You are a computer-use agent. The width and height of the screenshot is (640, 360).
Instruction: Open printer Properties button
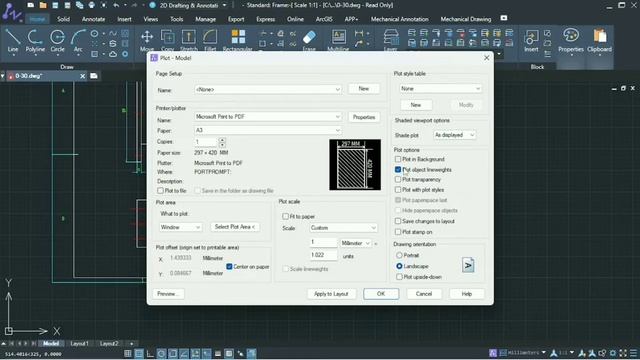point(364,117)
